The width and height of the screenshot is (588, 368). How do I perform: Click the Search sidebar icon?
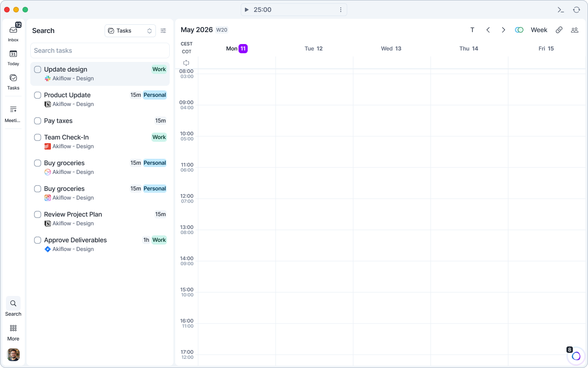[x=13, y=303]
